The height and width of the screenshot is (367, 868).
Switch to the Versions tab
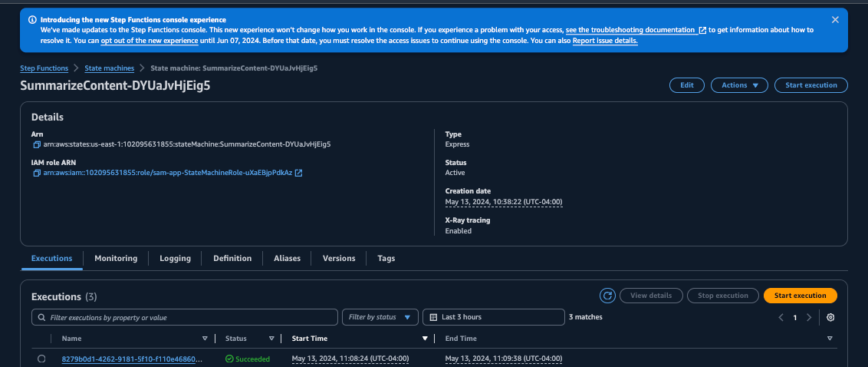(339, 258)
